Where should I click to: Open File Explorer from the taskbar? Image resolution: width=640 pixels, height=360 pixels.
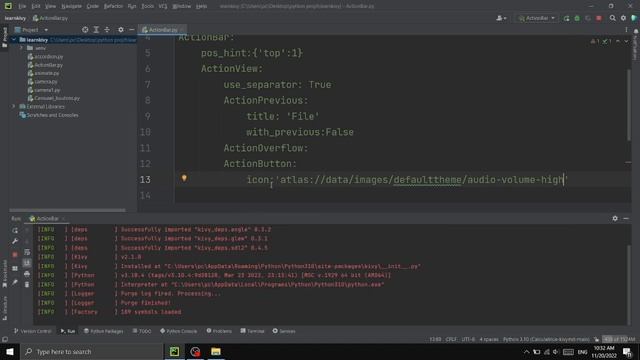tap(216, 351)
